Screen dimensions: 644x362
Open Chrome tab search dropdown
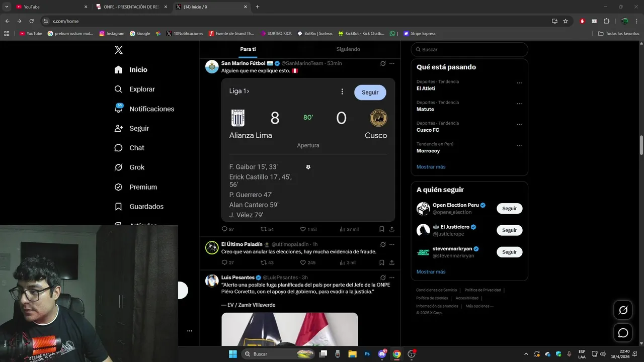click(7, 7)
